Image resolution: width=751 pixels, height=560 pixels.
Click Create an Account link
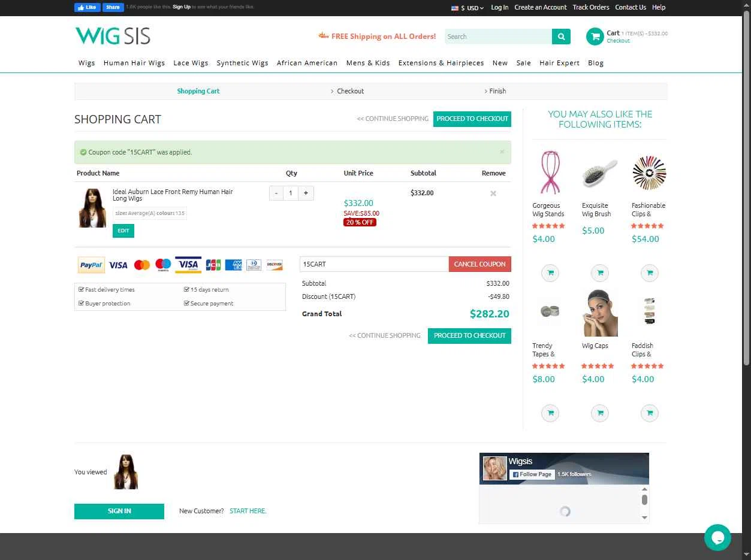[541, 7]
